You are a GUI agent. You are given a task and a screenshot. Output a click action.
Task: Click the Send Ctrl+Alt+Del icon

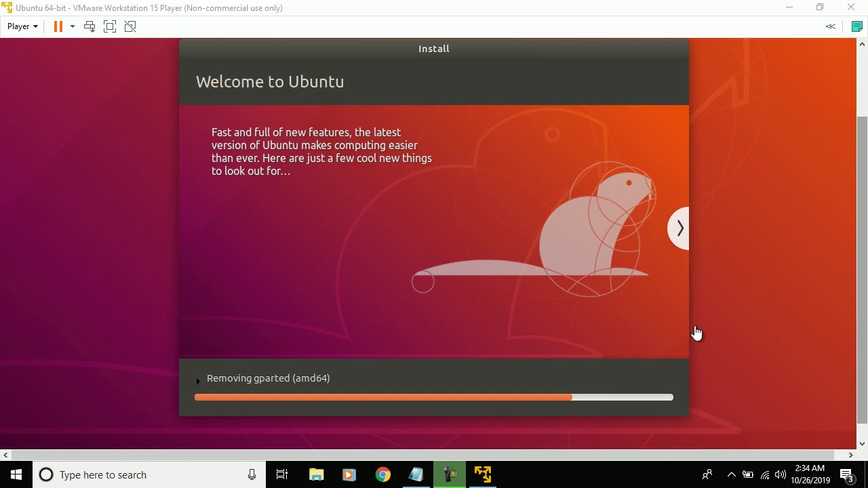point(90,26)
